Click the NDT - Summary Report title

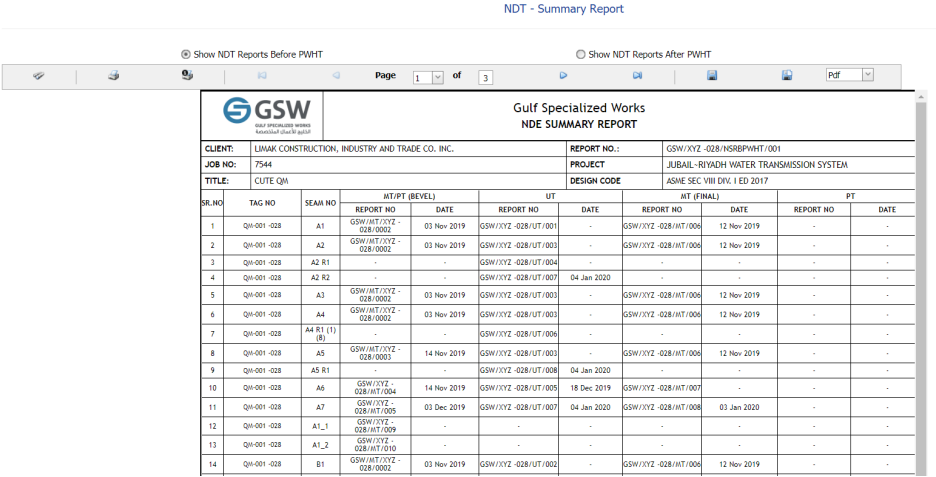click(x=563, y=9)
